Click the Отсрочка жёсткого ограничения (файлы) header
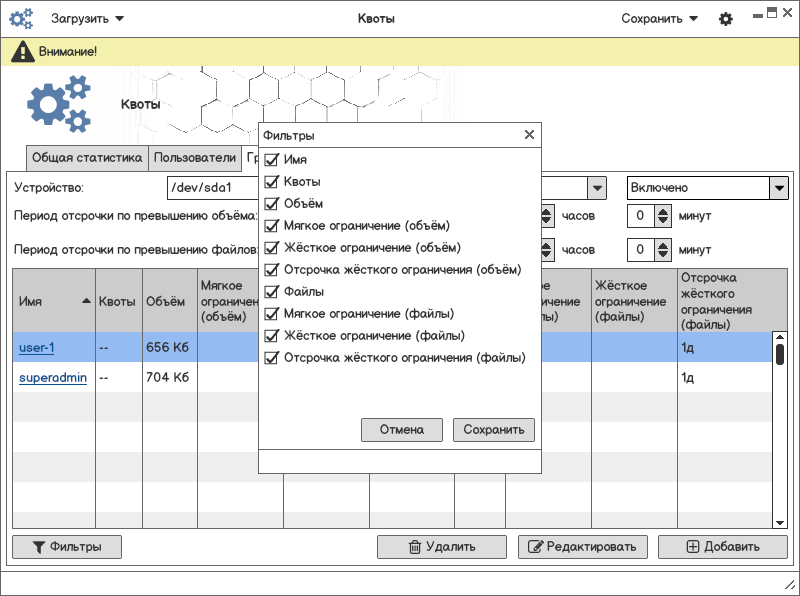This screenshot has width=800, height=596. pos(732,301)
